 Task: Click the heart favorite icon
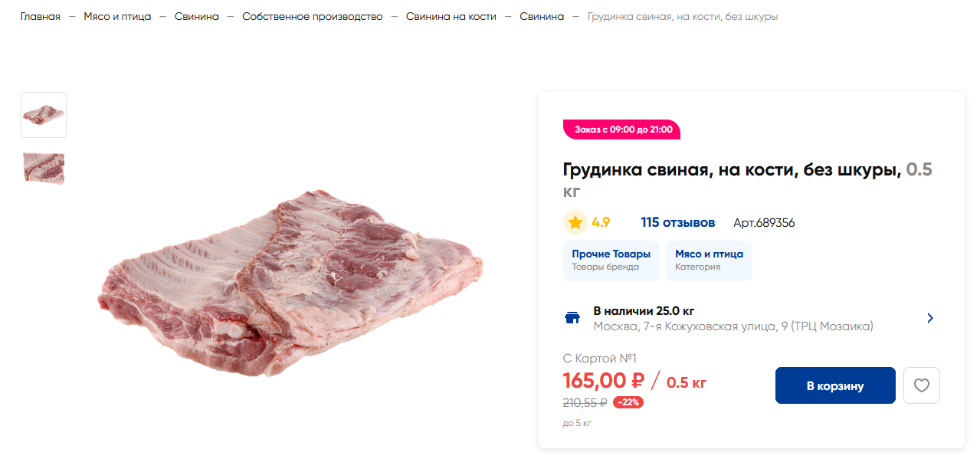[921, 385]
